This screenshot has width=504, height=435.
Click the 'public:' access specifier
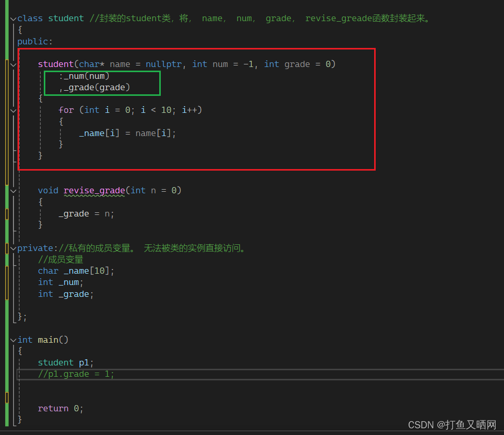[x=35, y=41]
